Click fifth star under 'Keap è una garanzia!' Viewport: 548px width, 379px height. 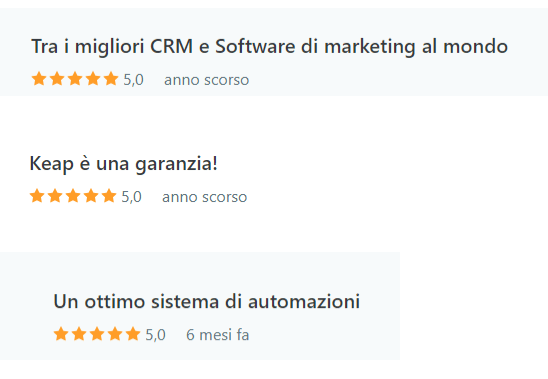coord(109,196)
